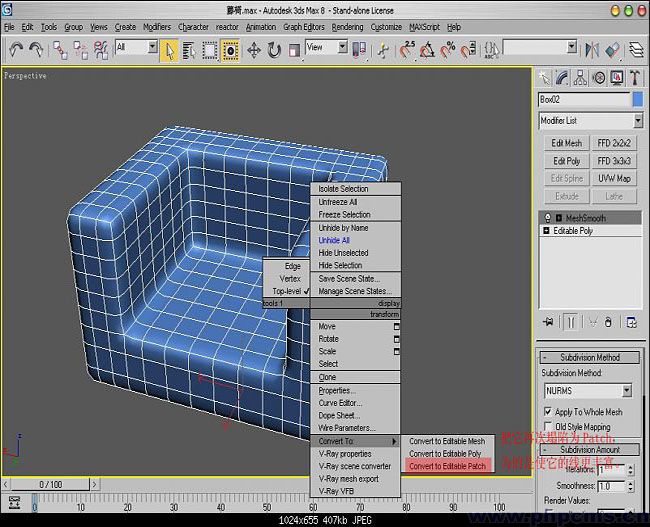
Task: Activate the Select and Scale tool
Action: click(x=294, y=51)
